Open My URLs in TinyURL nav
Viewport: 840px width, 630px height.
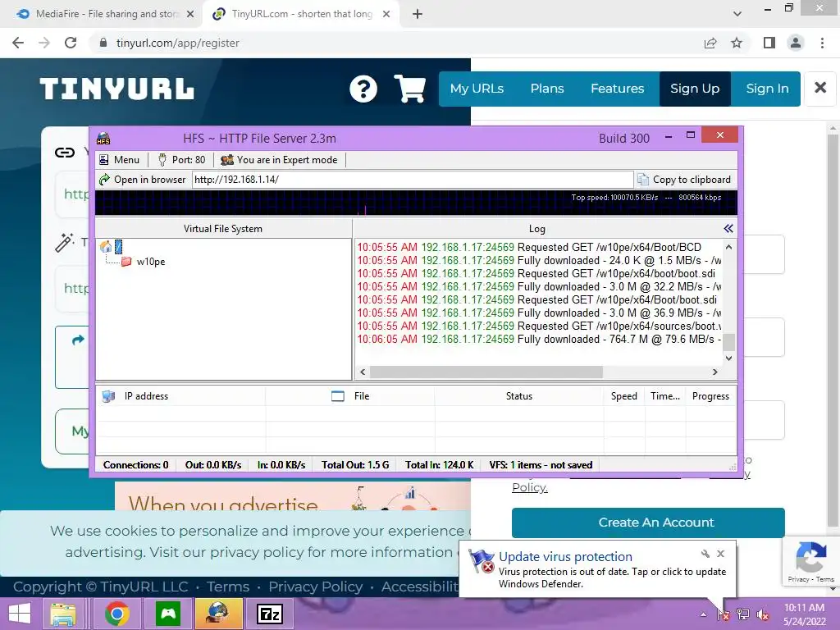477,89
